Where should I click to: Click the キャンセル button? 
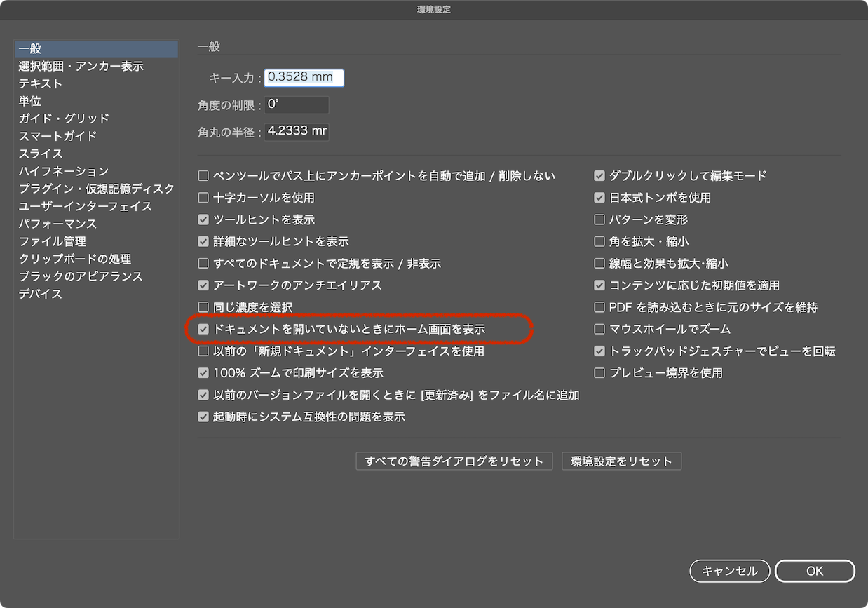click(729, 571)
